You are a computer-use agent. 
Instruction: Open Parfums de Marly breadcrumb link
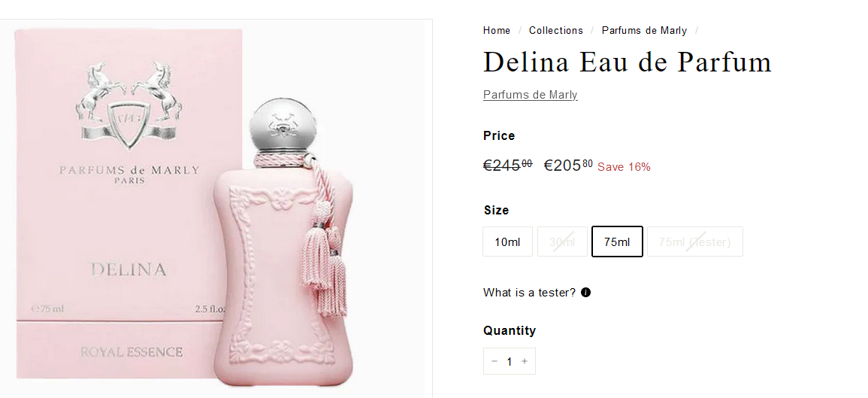(x=644, y=31)
